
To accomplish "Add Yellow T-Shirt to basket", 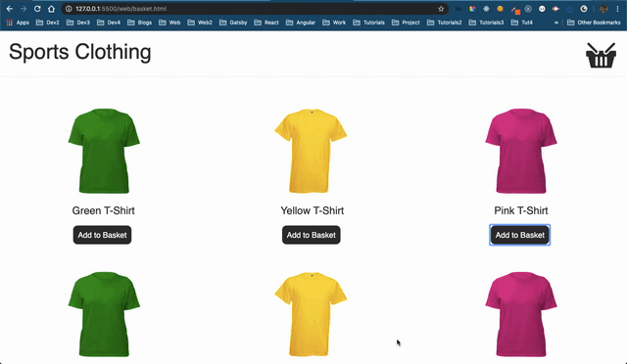I will 312,235.
